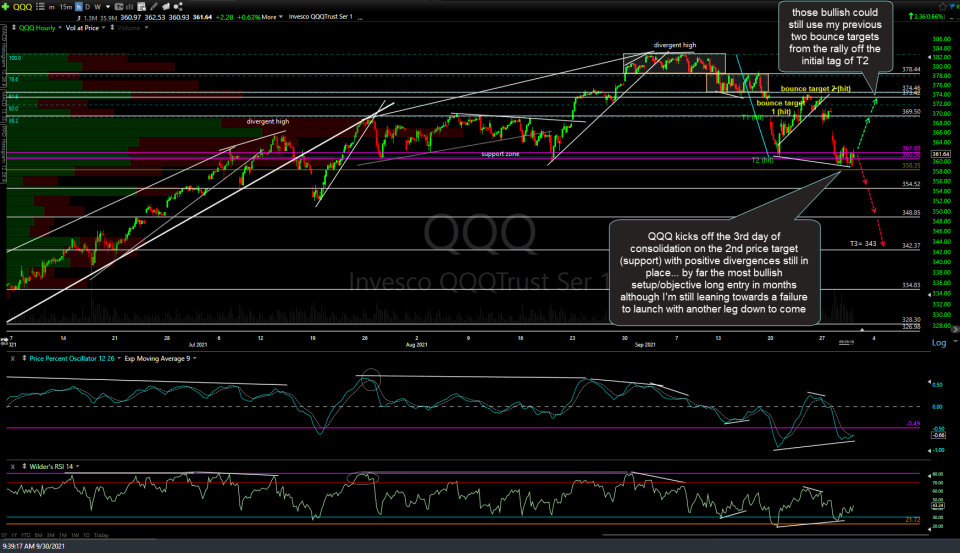The image size is (960, 553).
Task: Select hourly (h) timeframe
Action: coord(79,7)
